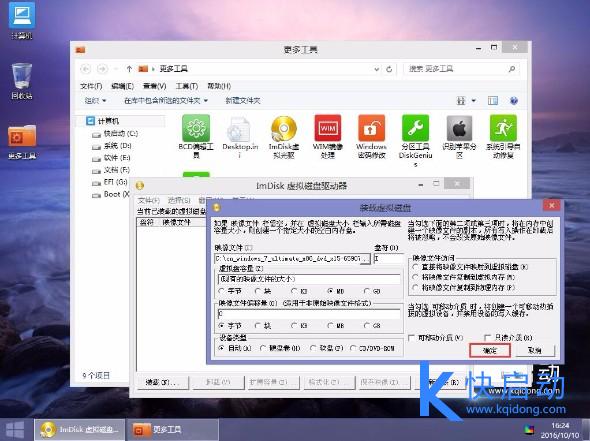The image size is (590, 441).
Task: Click the ImDisk window title bar icon
Action: (140, 185)
